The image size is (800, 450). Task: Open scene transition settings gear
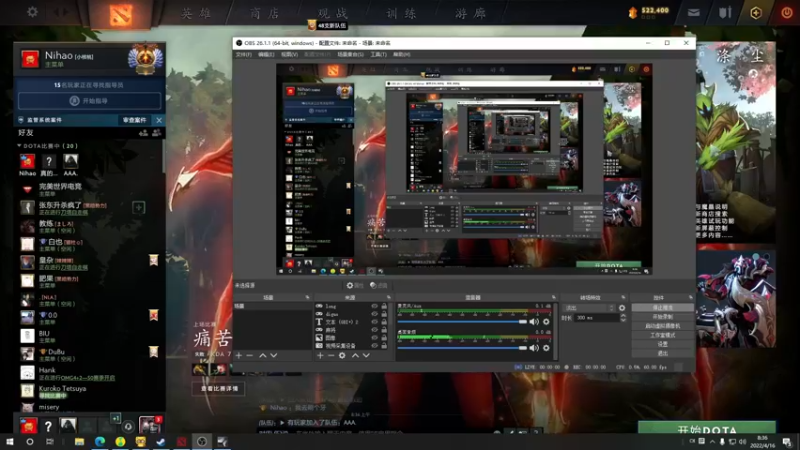622,308
